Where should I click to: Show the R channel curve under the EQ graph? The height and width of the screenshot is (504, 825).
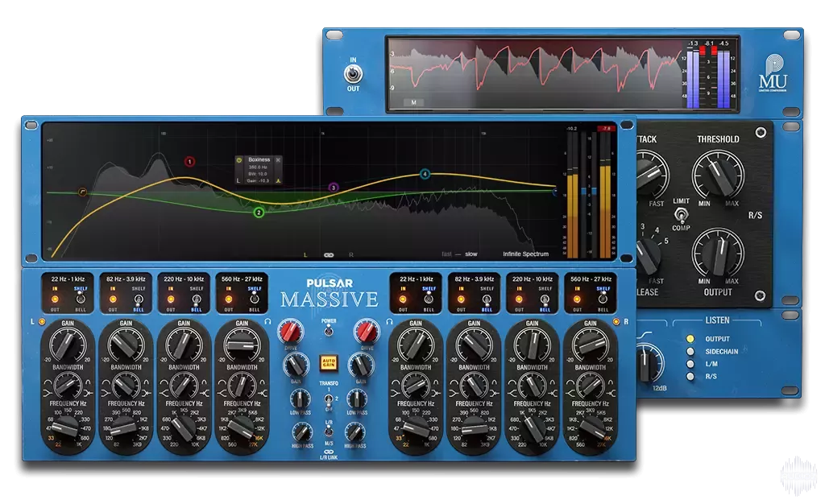351,255
